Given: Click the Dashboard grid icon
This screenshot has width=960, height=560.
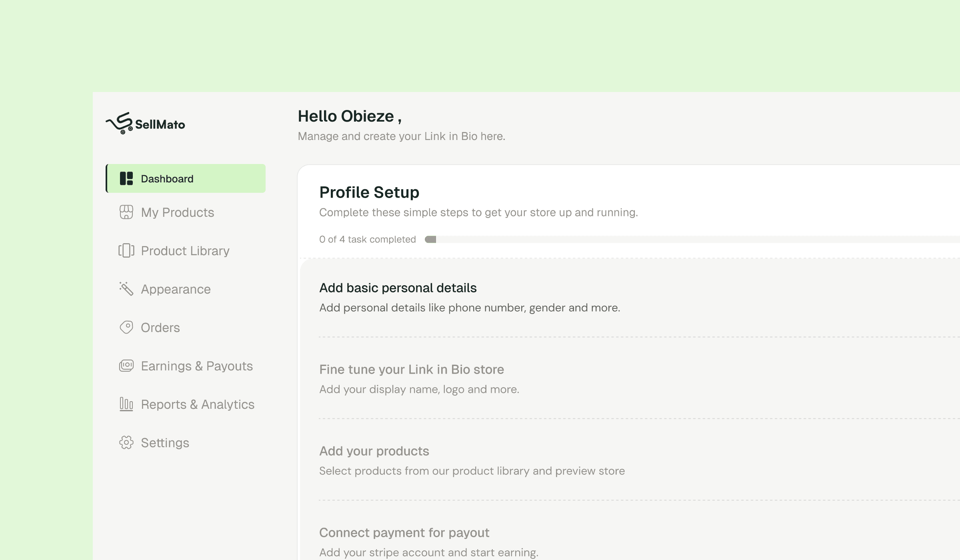Looking at the screenshot, I should [126, 178].
